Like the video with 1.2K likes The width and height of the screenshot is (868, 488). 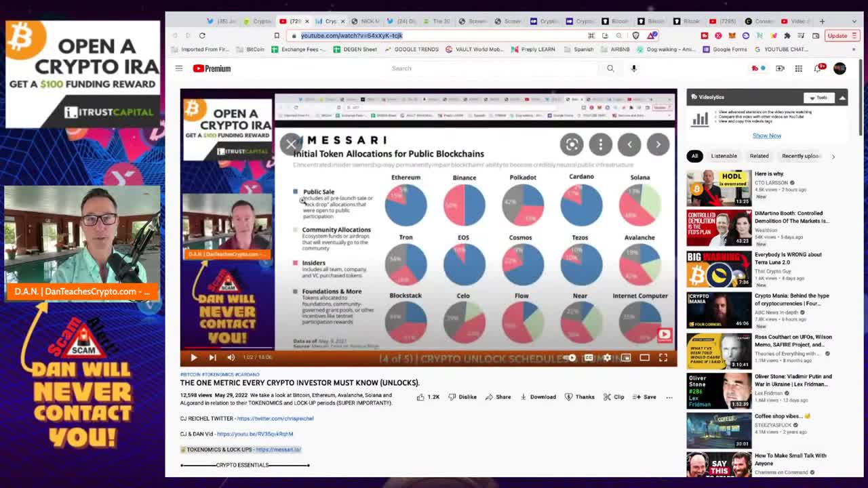[428, 397]
